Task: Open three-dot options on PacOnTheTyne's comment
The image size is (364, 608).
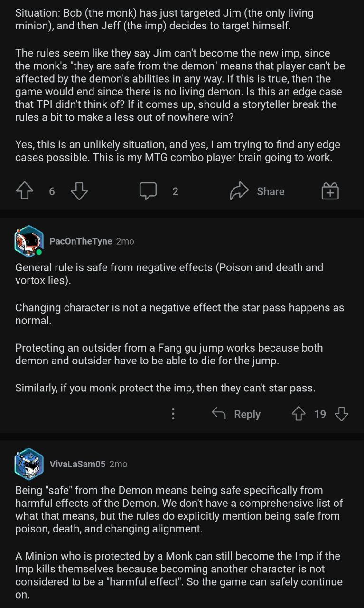Action: [173, 414]
